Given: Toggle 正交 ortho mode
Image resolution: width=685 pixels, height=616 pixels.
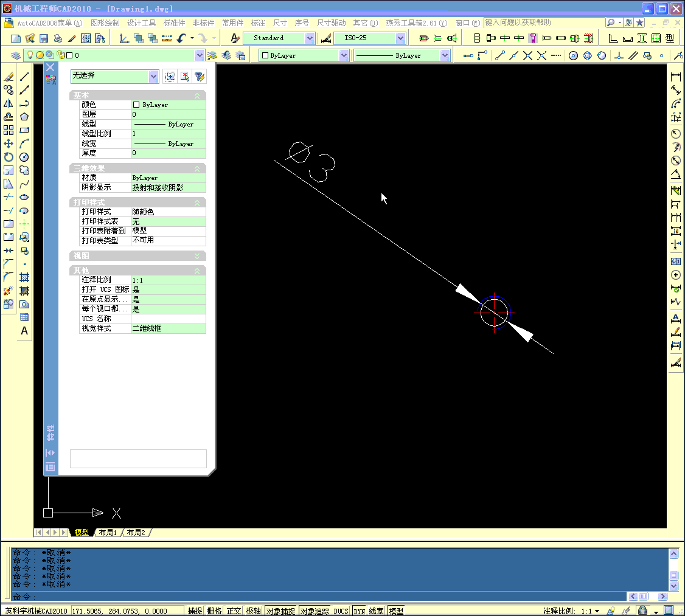Looking at the screenshot, I should pyautogui.click(x=234, y=611).
